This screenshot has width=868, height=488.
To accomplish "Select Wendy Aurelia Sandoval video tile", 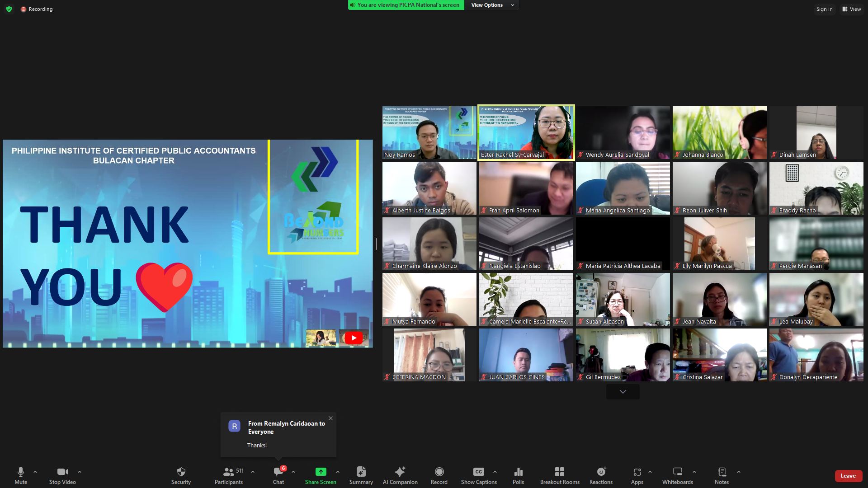I will coord(623,133).
